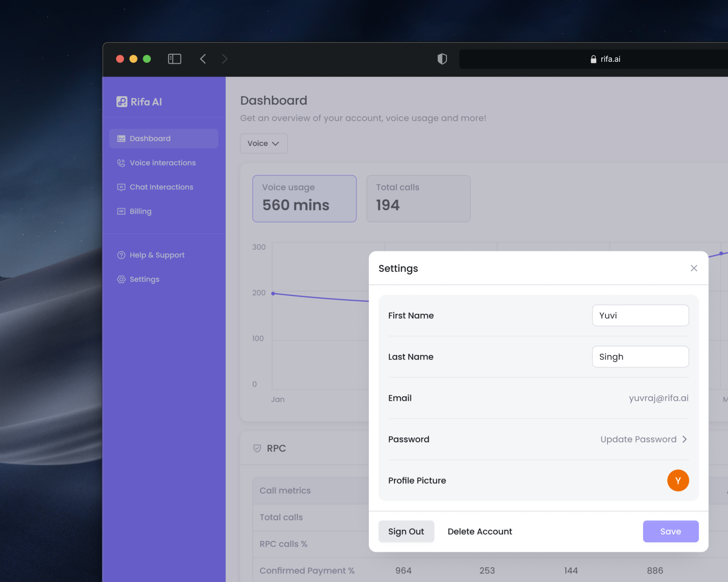Screen dimensions: 728x582
Task: Switch to the Billing section
Action: point(140,211)
